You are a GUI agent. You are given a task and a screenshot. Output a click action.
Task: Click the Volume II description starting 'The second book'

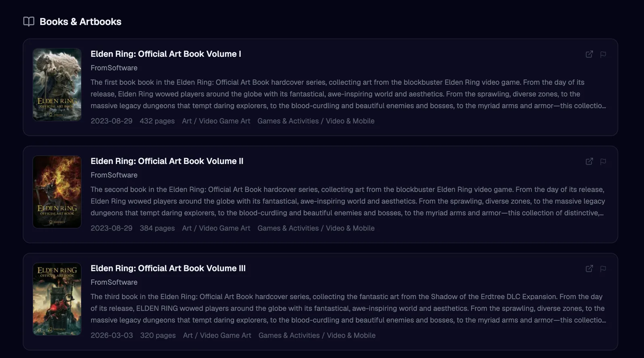click(348, 201)
